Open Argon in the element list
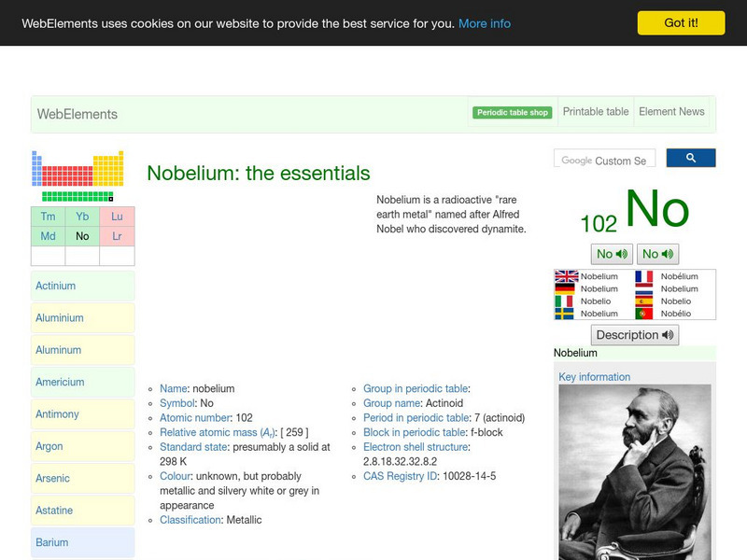This screenshot has width=747, height=560. tap(83, 446)
